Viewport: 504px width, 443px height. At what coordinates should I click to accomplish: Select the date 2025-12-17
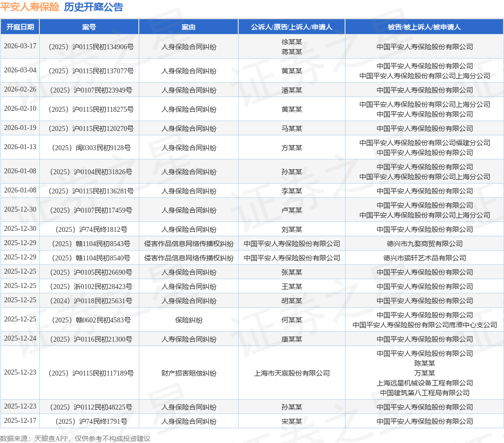point(20,420)
